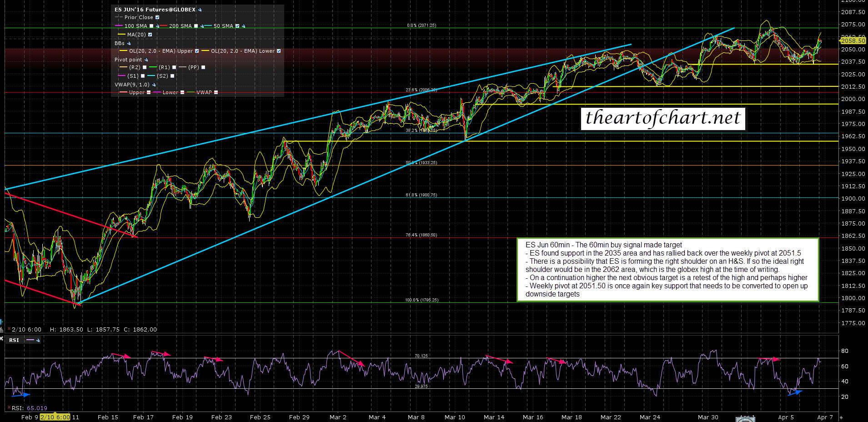Uncheck the Prior Close checkbox
Image resolution: width=868 pixels, height=422 pixels.
(x=157, y=17)
